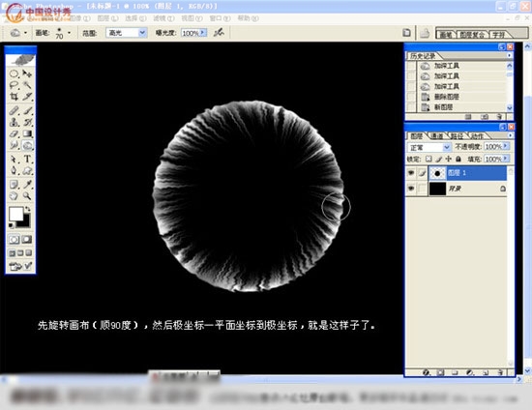Open the 不透明度 opacity slider arrow
This screenshot has width=532, height=410.
tap(506, 146)
